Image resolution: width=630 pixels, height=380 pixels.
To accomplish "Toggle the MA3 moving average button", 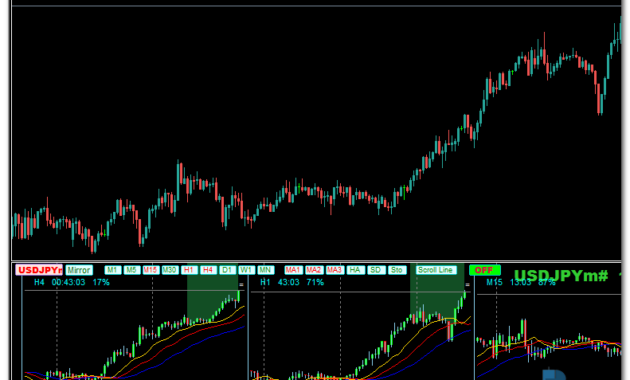I will point(334,270).
